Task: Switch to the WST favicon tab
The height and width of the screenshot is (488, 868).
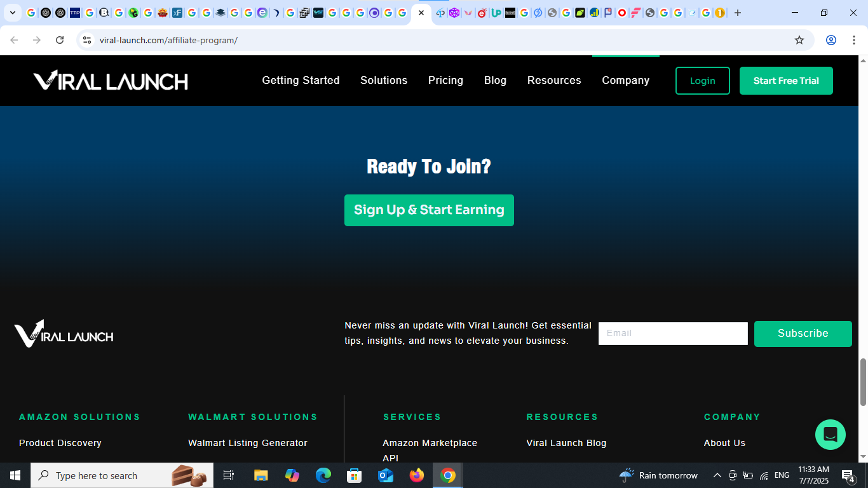Action: [318, 13]
